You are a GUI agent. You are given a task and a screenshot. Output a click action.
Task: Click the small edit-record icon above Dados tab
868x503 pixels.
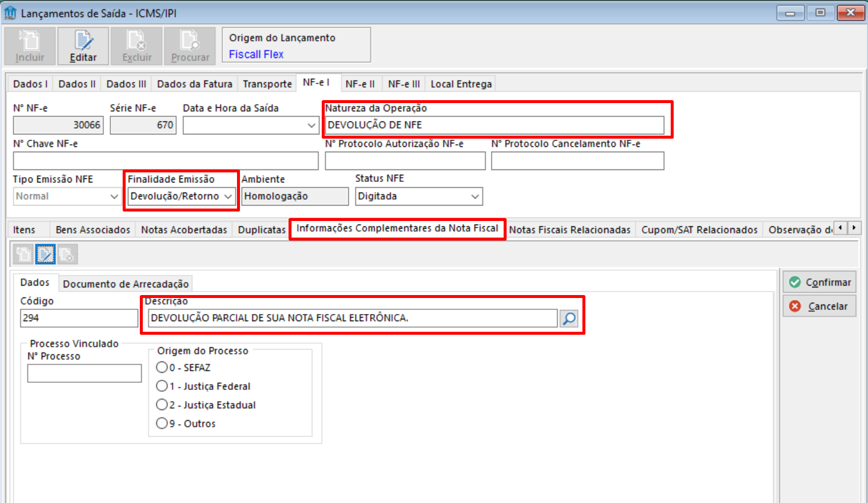[x=45, y=254]
